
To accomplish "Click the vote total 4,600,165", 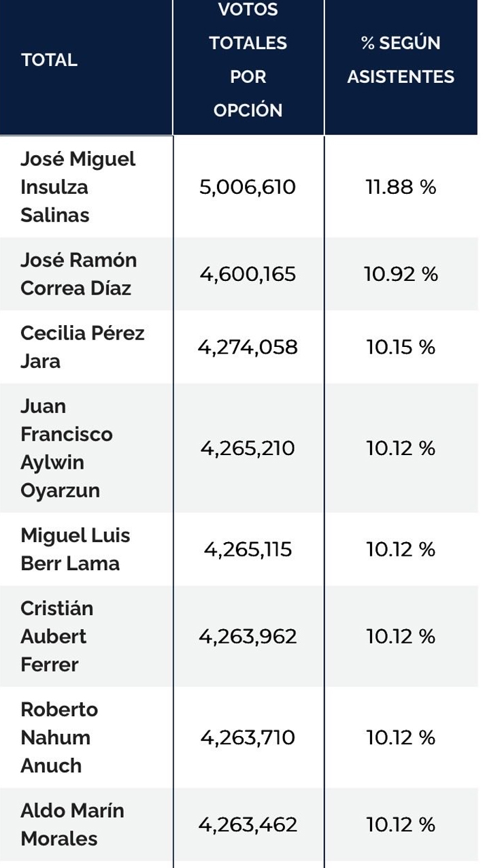I will [x=248, y=274].
